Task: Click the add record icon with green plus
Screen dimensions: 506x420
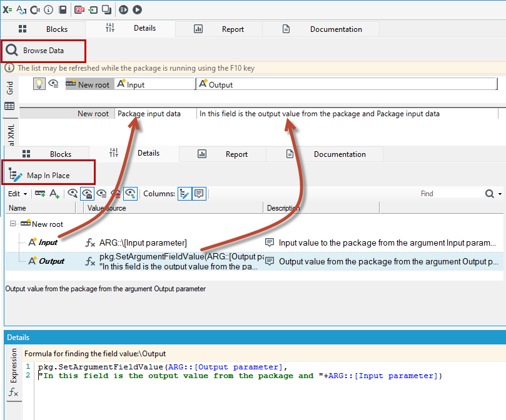Action: 40,194
